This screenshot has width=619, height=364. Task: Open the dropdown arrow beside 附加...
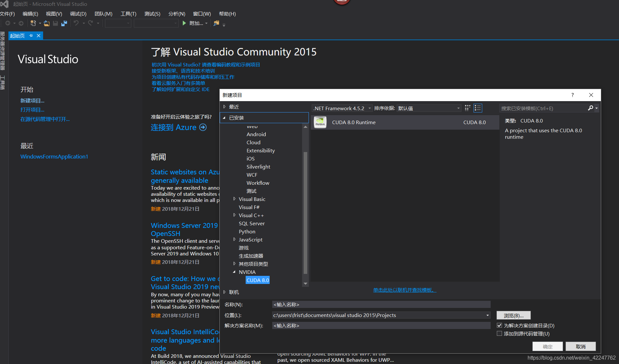point(206,23)
